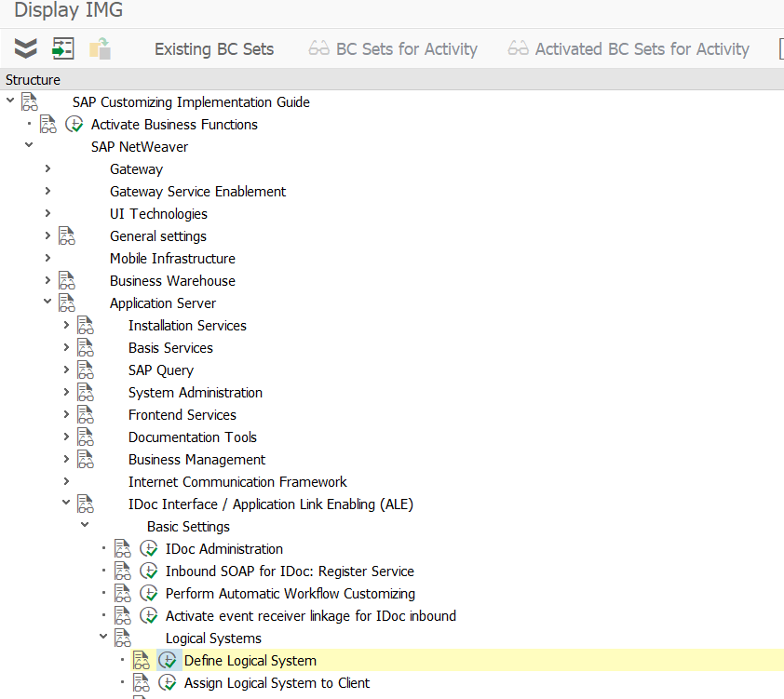The height and width of the screenshot is (699, 784).
Task: Click BC Sets for Activity button
Action: pyautogui.click(x=393, y=49)
